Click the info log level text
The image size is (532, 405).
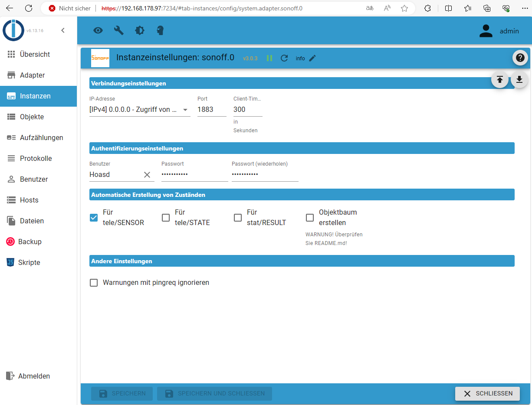(300, 58)
